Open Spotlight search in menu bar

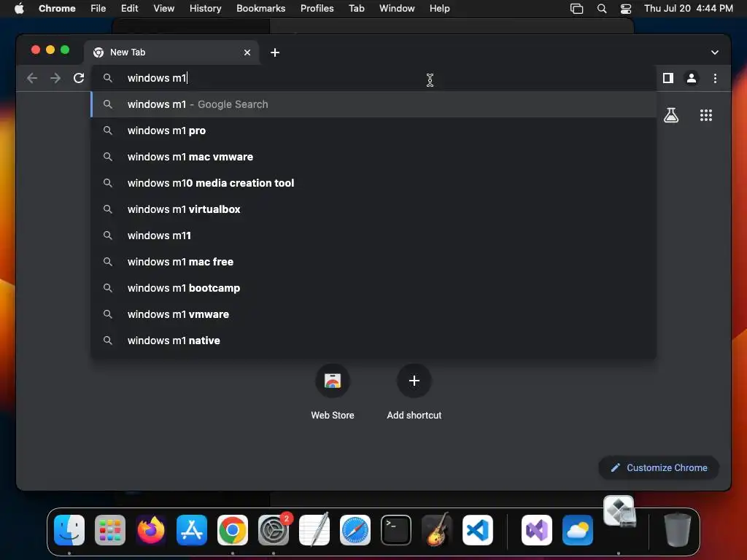[x=602, y=9]
